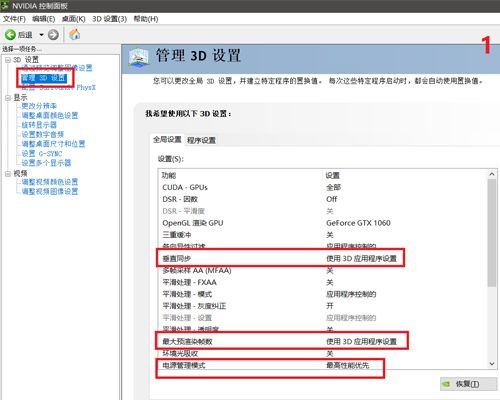The height and width of the screenshot is (400, 500).
Task: Select the 平滑处理 - 模式 row
Action: click(x=323, y=294)
